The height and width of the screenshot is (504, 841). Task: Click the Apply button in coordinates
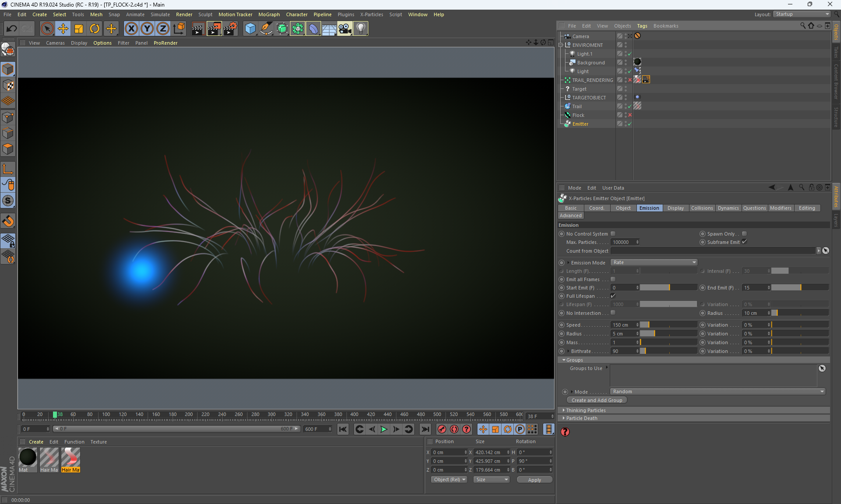coord(534,480)
